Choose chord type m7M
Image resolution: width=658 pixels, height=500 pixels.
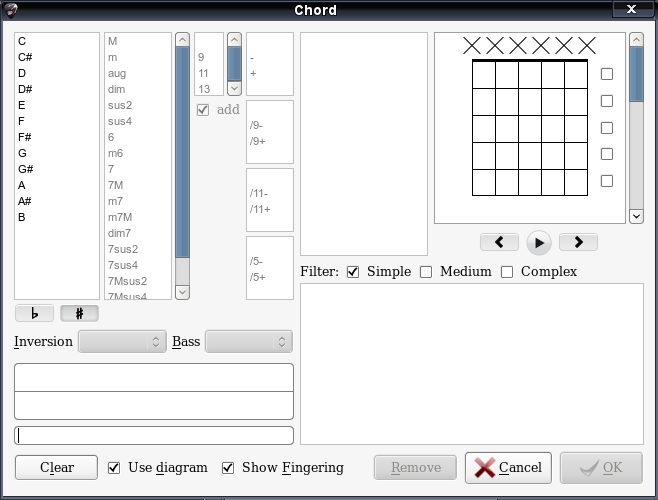pyautogui.click(x=138, y=217)
